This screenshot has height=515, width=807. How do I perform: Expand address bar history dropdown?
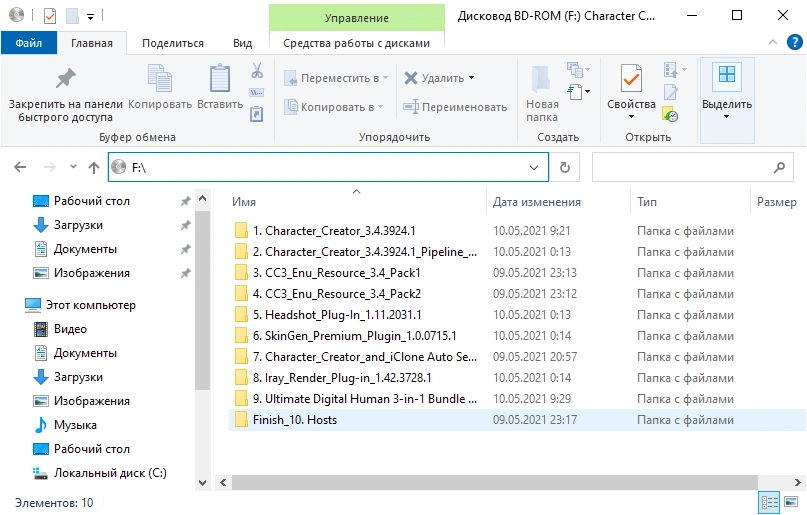(534, 167)
